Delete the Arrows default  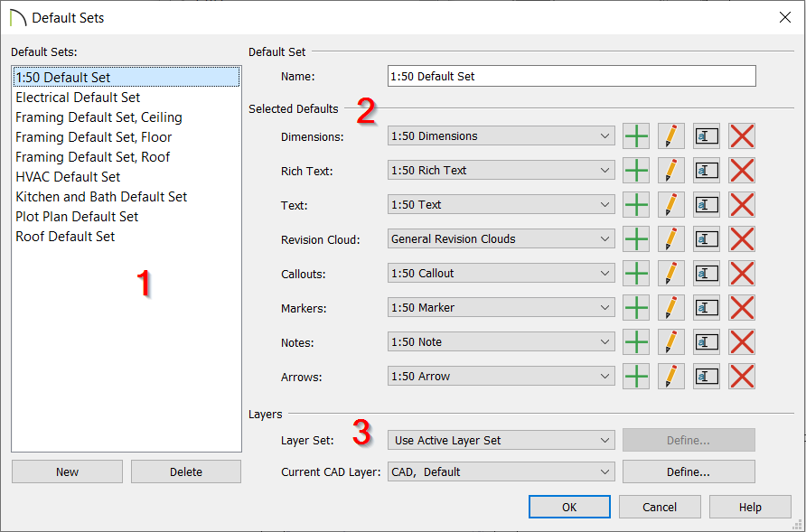point(742,377)
